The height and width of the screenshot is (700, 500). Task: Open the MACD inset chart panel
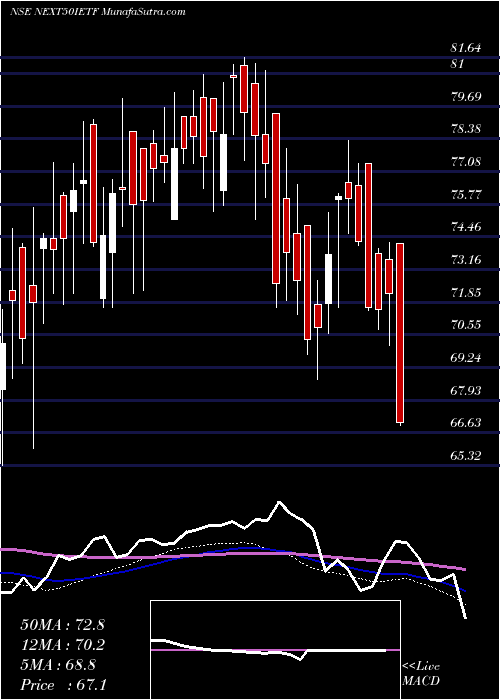tap(275, 650)
